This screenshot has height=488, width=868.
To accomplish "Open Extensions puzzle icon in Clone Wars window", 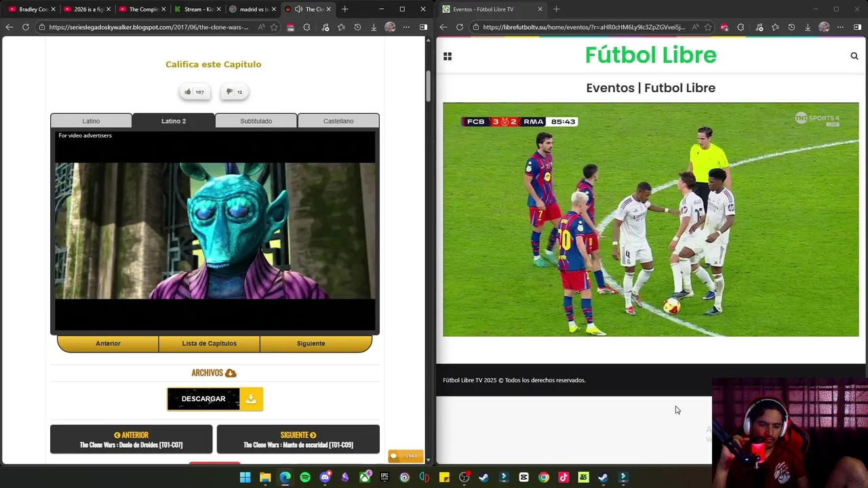I will tap(307, 27).
